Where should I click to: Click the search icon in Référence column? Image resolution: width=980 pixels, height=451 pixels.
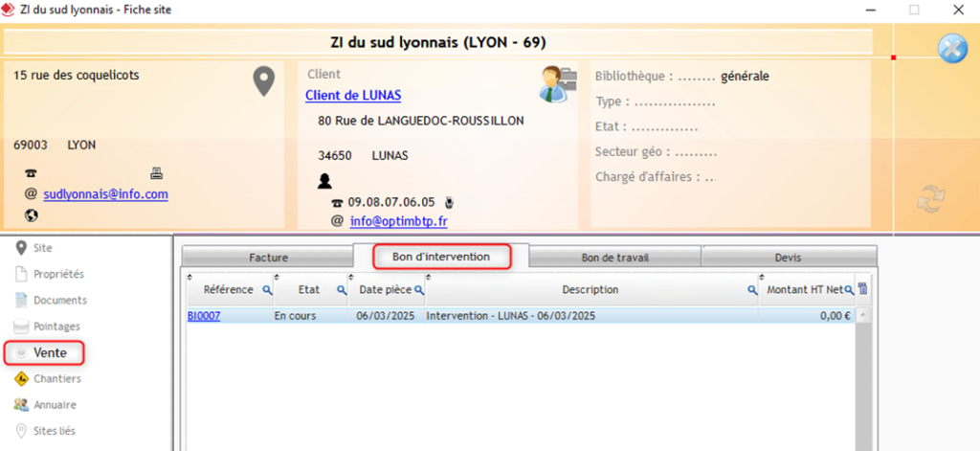(267, 290)
